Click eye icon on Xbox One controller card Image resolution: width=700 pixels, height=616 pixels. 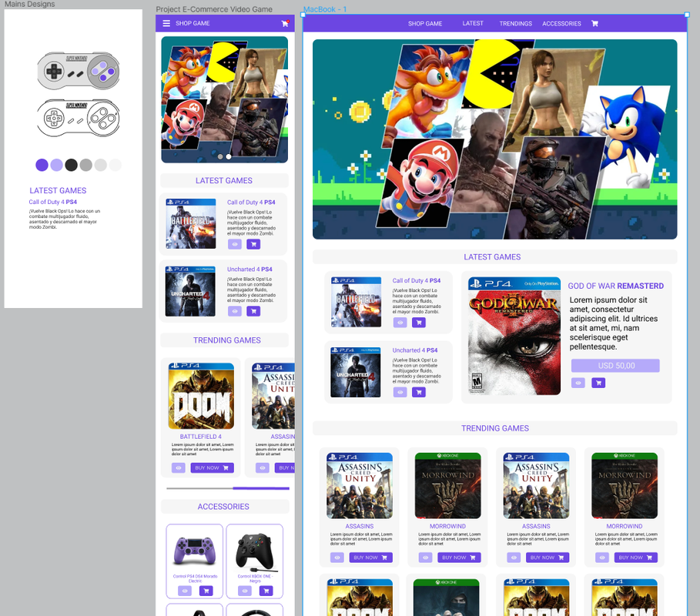pos(245,591)
